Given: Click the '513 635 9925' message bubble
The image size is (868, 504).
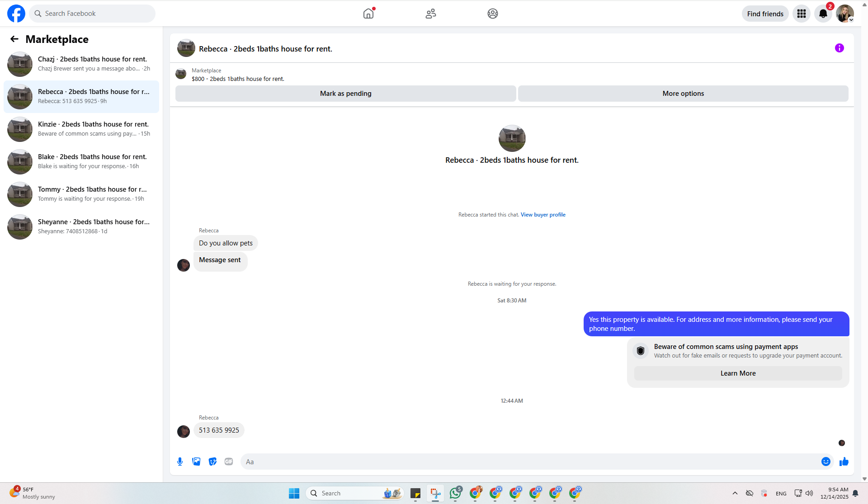Looking at the screenshot, I should coord(219,430).
